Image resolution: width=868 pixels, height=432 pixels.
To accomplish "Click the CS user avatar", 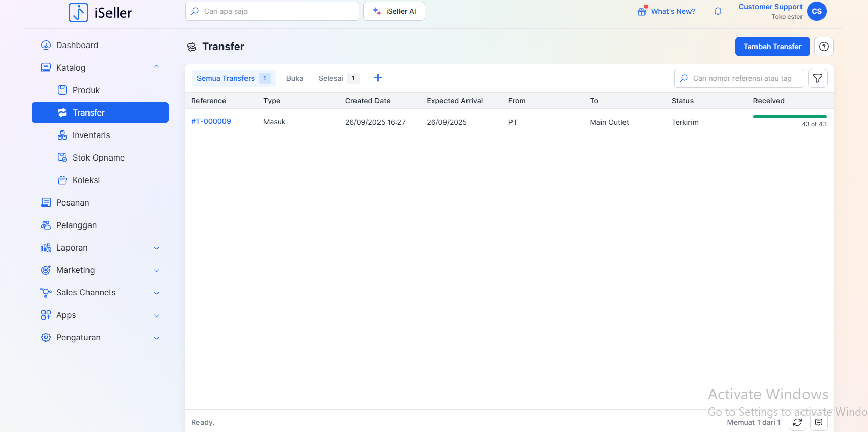I will 816,11.
